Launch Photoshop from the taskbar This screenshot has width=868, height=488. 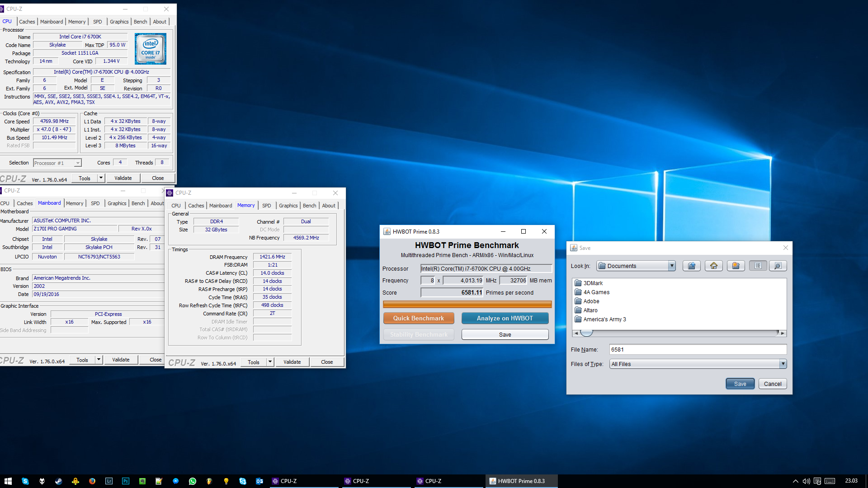point(126,481)
